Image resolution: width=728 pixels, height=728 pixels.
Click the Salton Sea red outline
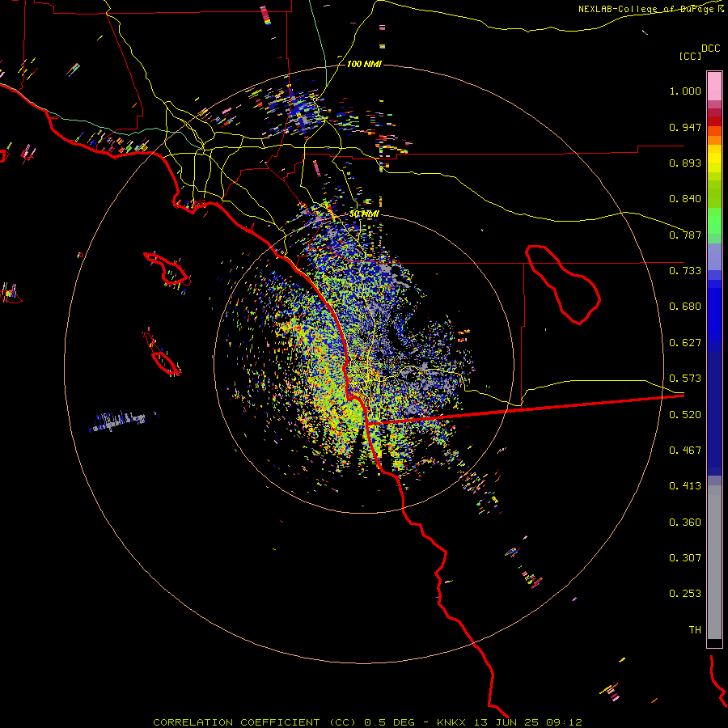coord(563,284)
